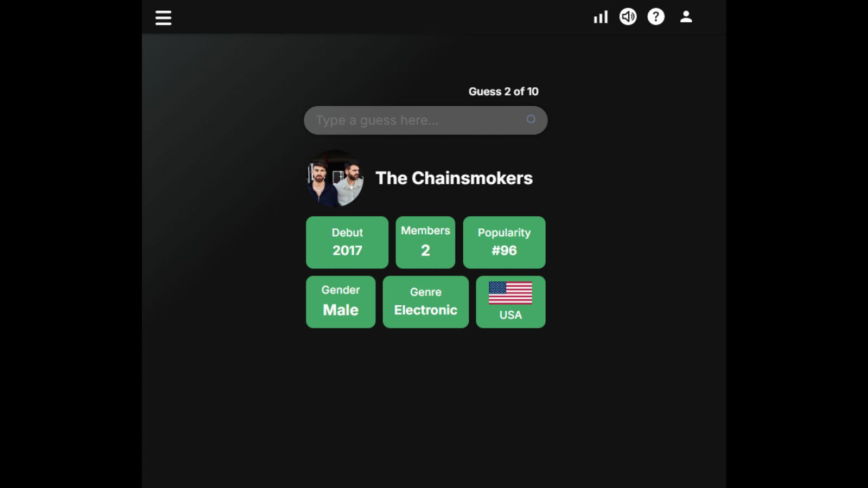Click the Guess 2 of 10 counter
Viewport: 868px width, 488px height.
tap(503, 92)
